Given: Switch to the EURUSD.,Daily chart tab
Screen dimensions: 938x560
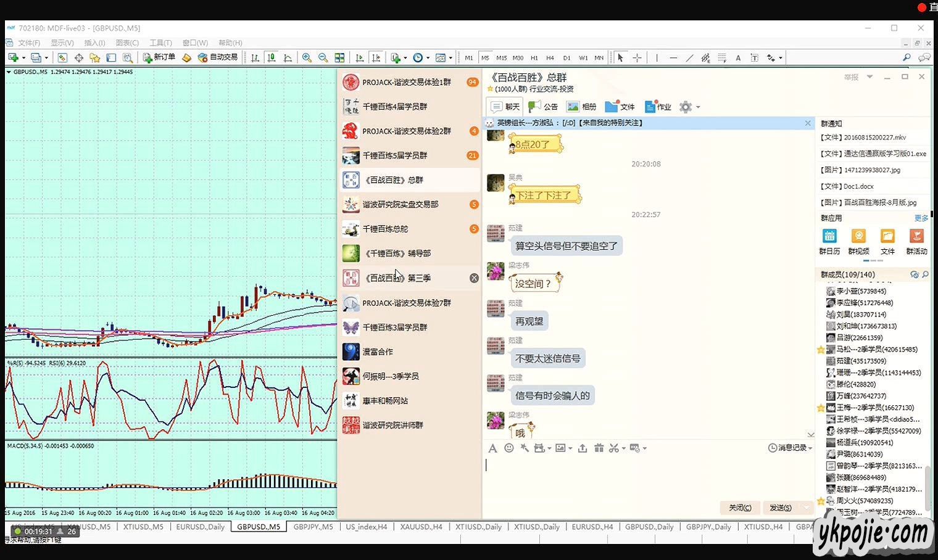Looking at the screenshot, I should [200, 527].
